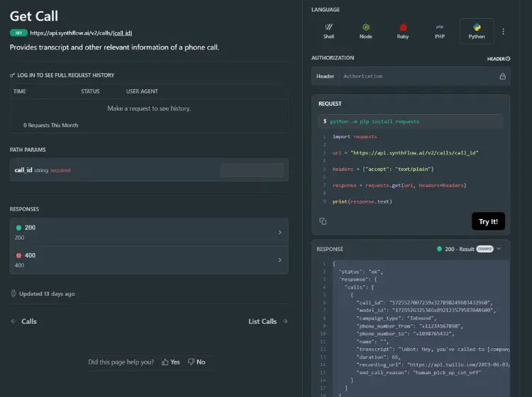Viewport: 532px width, 397px height.
Task: Click the GET method badge
Action: point(18,33)
